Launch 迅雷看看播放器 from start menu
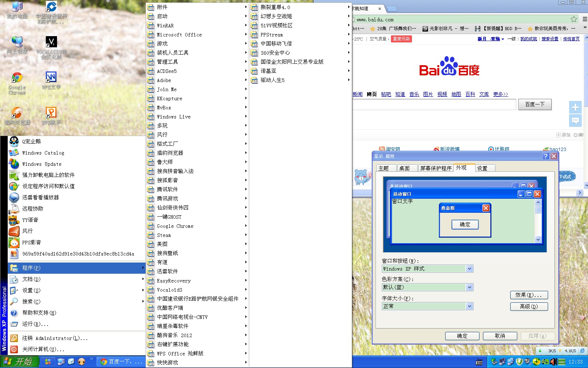 76,197
